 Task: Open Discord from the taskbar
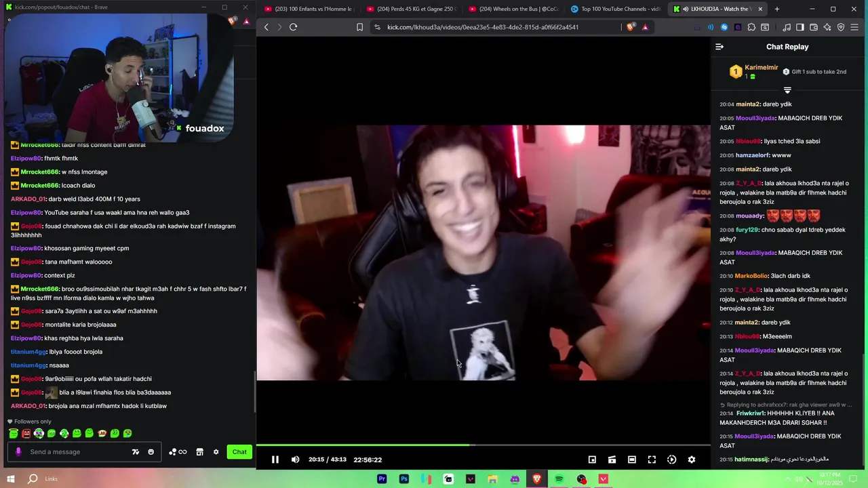tap(515, 479)
